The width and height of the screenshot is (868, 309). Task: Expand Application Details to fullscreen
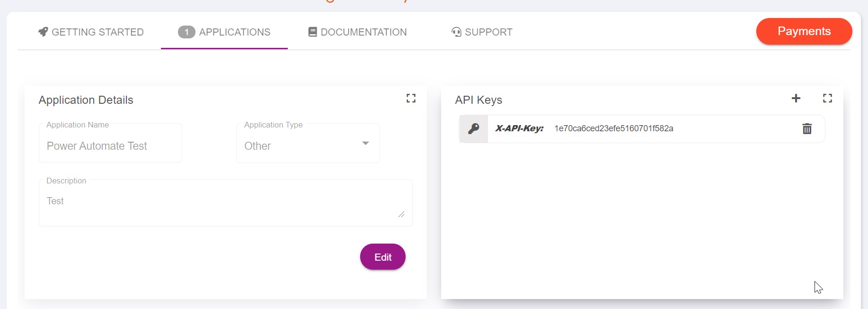411,98
